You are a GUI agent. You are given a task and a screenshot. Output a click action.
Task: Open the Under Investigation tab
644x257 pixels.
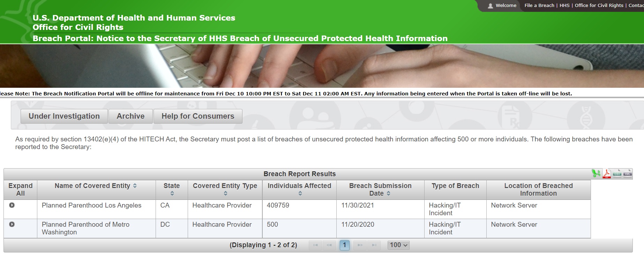click(x=64, y=116)
